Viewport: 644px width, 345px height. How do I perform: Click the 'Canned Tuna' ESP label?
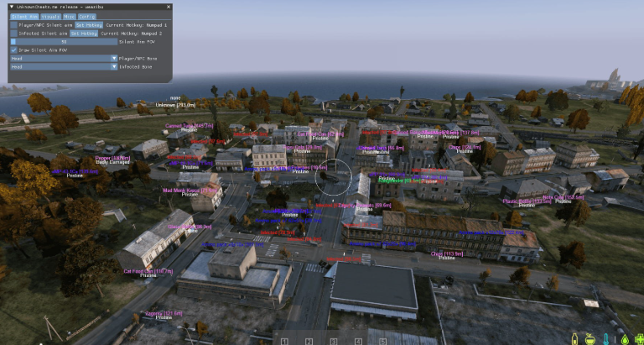pos(190,125)
